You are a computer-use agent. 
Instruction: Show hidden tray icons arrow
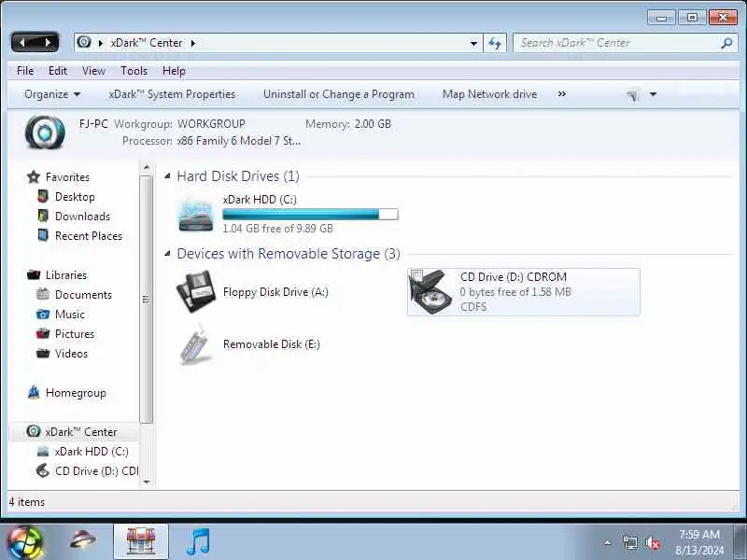click(x=608, y=542)
